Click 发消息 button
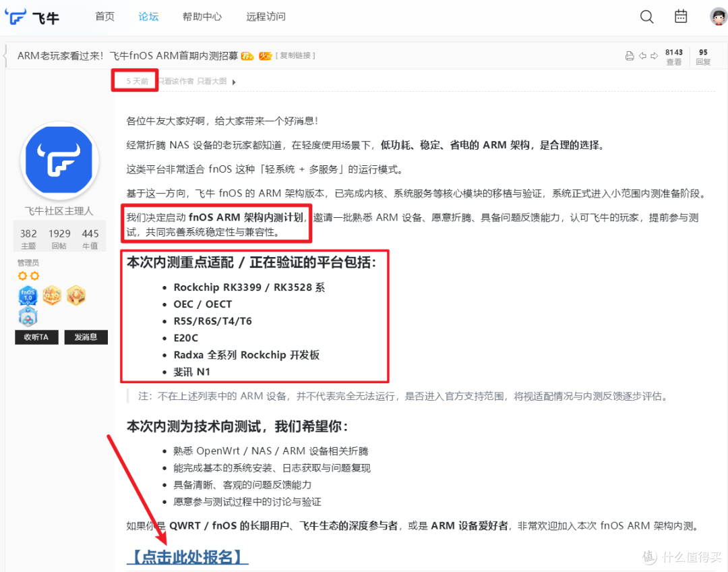 tap(86, 337)
